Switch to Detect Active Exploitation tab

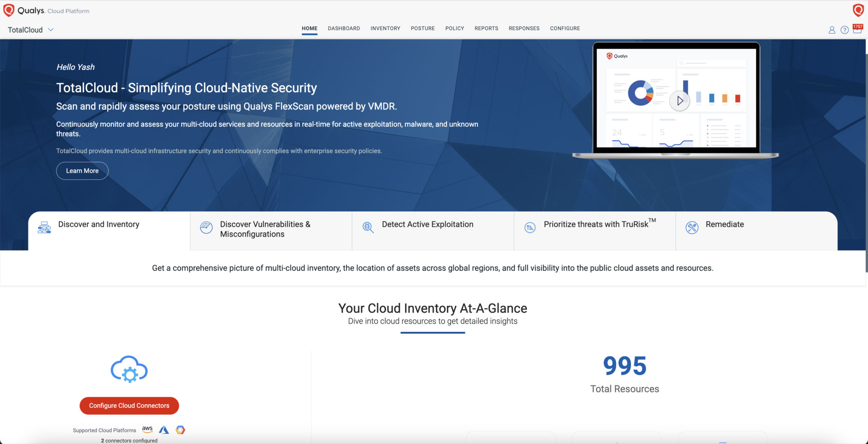point(427,224)
